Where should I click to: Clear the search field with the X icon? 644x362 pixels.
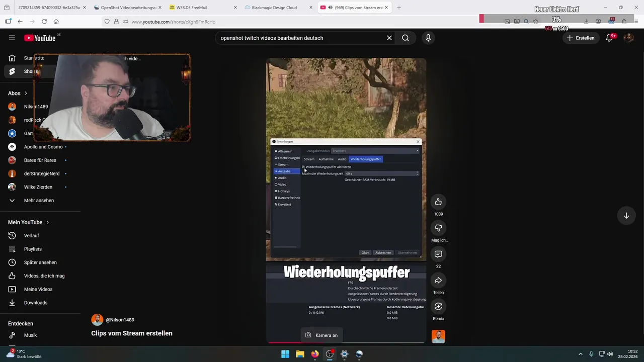click(389, 38)
